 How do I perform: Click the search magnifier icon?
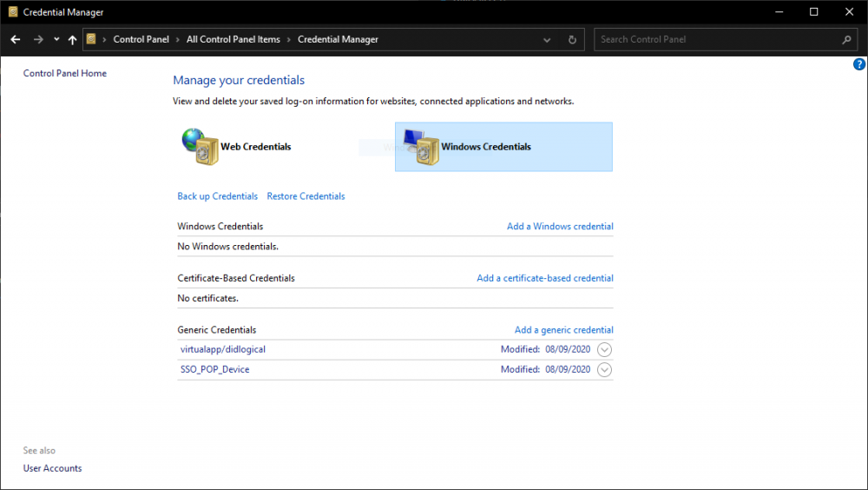pyautogui.click(x=846, y=39)
